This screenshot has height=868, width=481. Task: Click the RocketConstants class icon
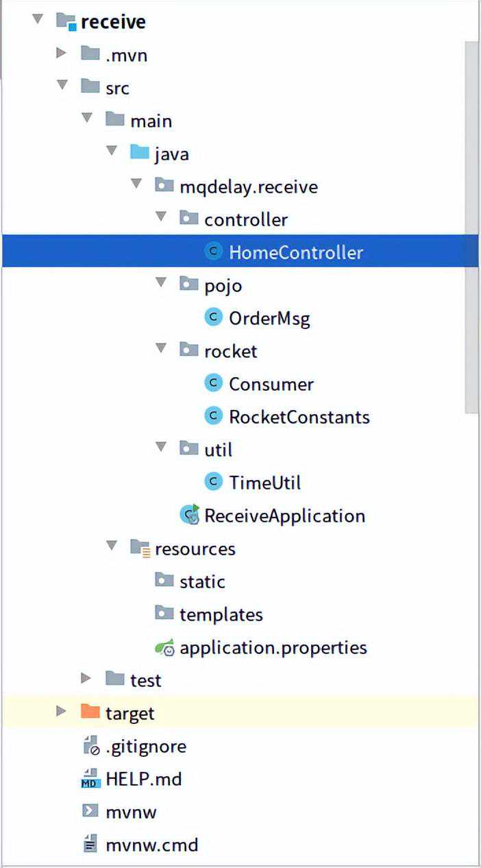point(214,416)
